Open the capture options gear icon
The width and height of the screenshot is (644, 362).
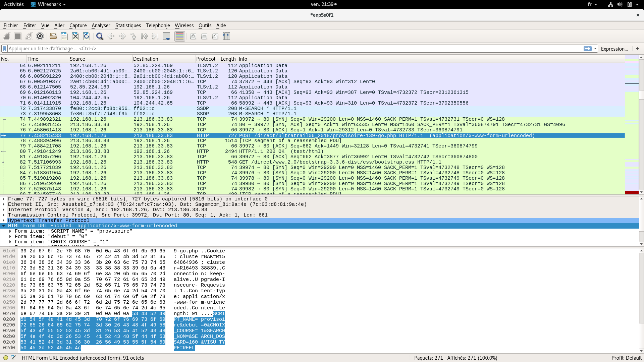(40, 36)
